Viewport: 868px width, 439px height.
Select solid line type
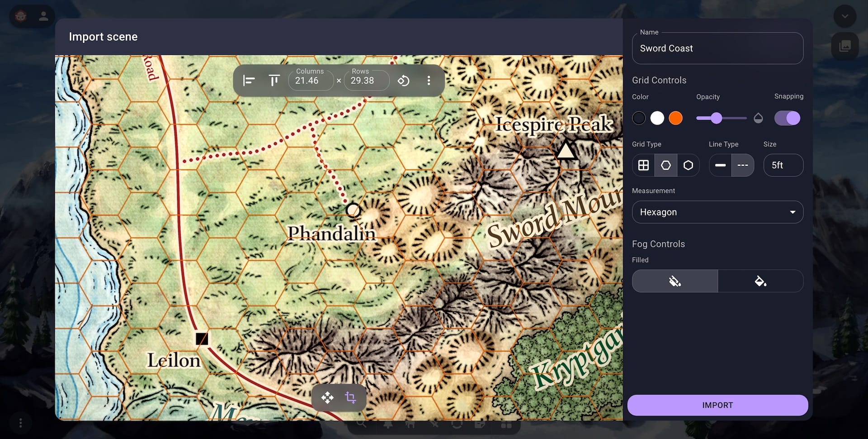720,165
